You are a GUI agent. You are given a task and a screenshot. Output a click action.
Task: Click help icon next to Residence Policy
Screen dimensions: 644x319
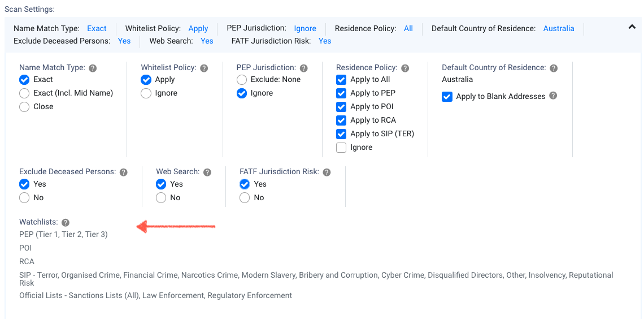[x=404, y=68]
